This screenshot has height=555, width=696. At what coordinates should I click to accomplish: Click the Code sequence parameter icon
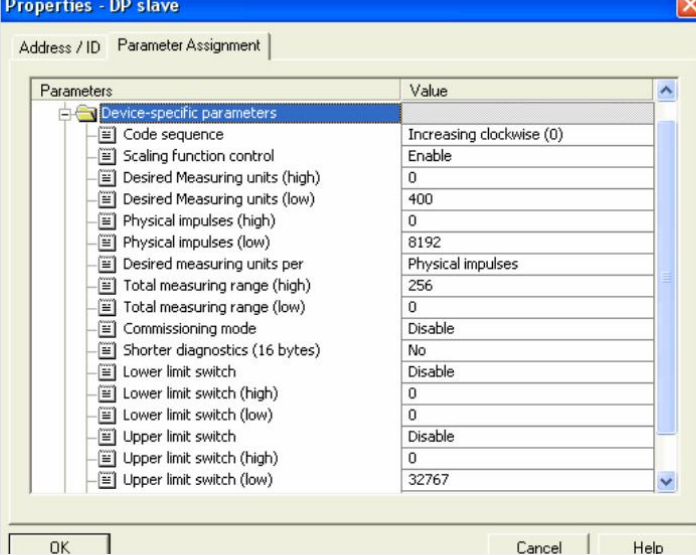(x=107, y=135)
